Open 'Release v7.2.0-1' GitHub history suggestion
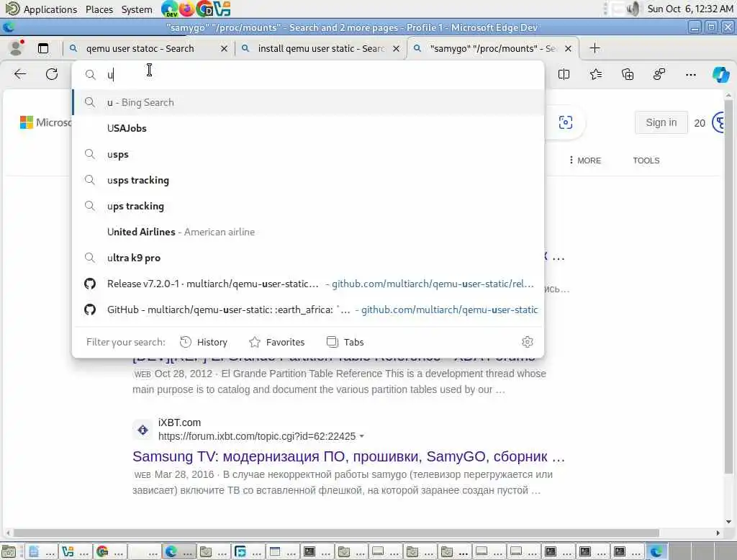This screenshot has height=560, width=737. (x=308, y=284)
